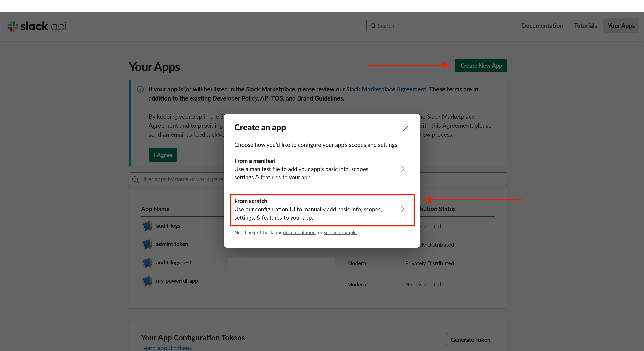Screen dimensions: 644x351
Task: Click the Your Apps page heading
Action: (154, 67)
